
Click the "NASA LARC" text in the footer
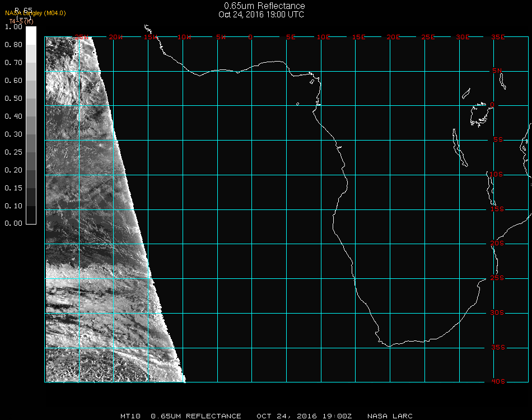pos(390,416)
